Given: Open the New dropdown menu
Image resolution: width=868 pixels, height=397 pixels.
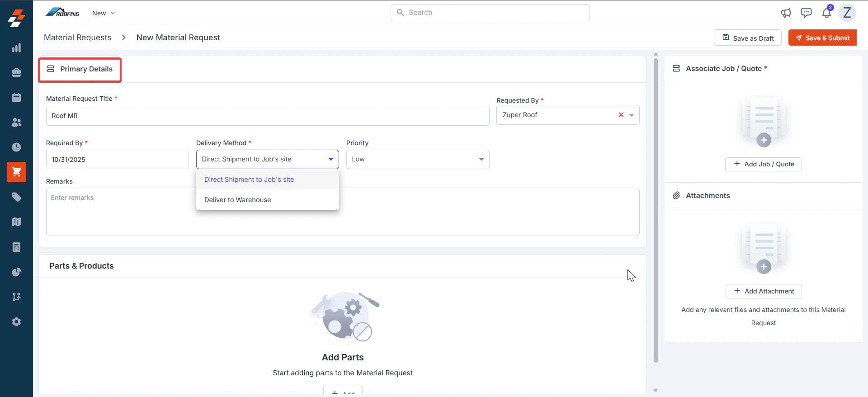Looking at the screenshot, I should click(104, 13).
